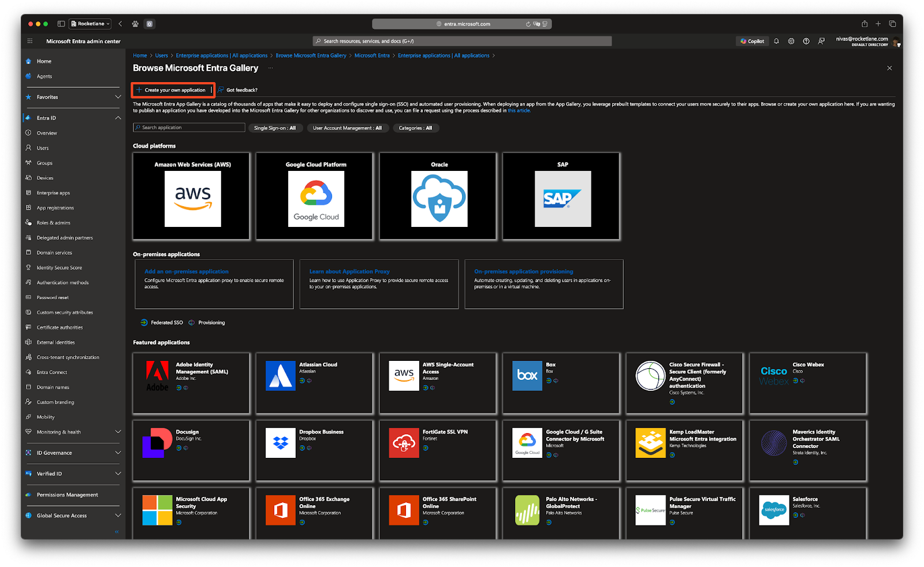Open On-premises application provisioning
This screenshot has height=567, width=924.
[524, 271]
